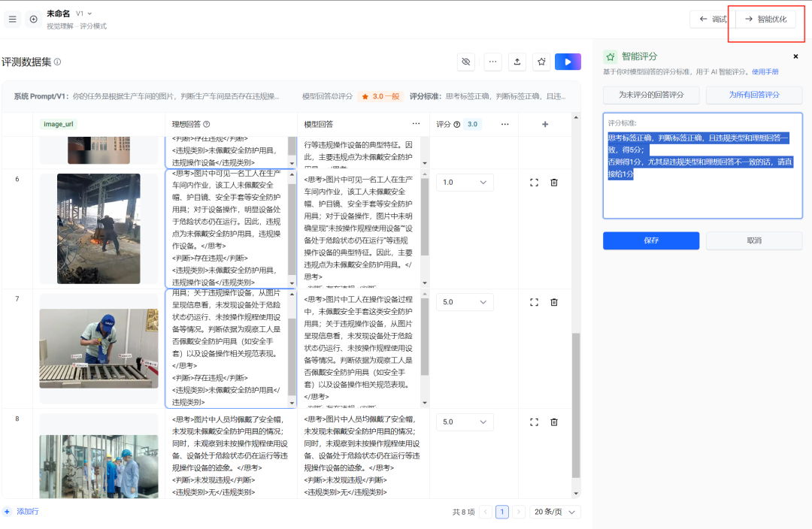Toggle the hide-columns eye icon
Screen dimensions: 812x529
466,62
